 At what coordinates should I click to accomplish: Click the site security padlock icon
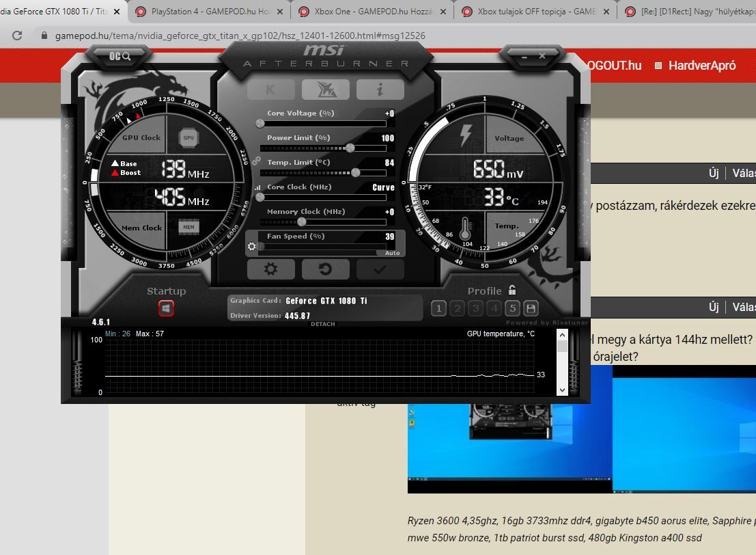44,36
